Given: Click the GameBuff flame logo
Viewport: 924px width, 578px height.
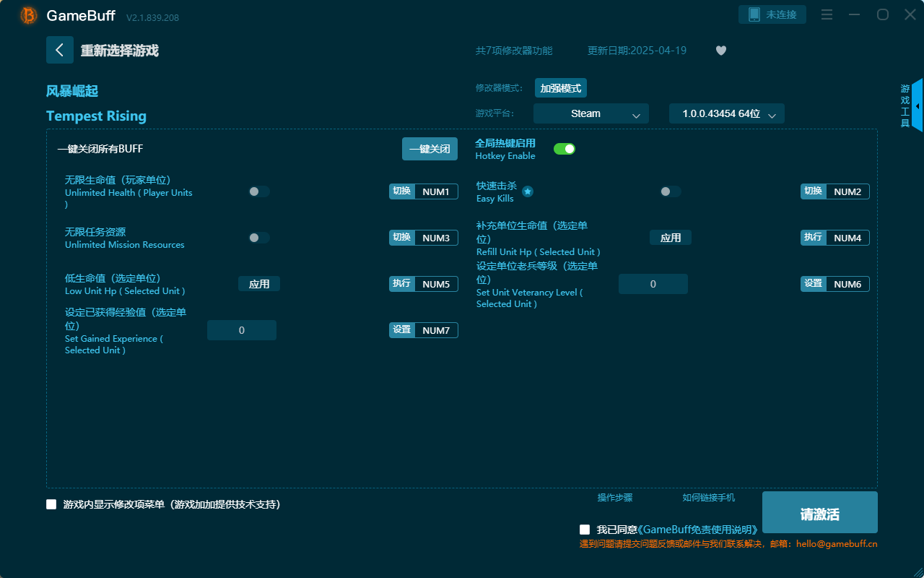Looking at the screenshot, I should (27, 14).
